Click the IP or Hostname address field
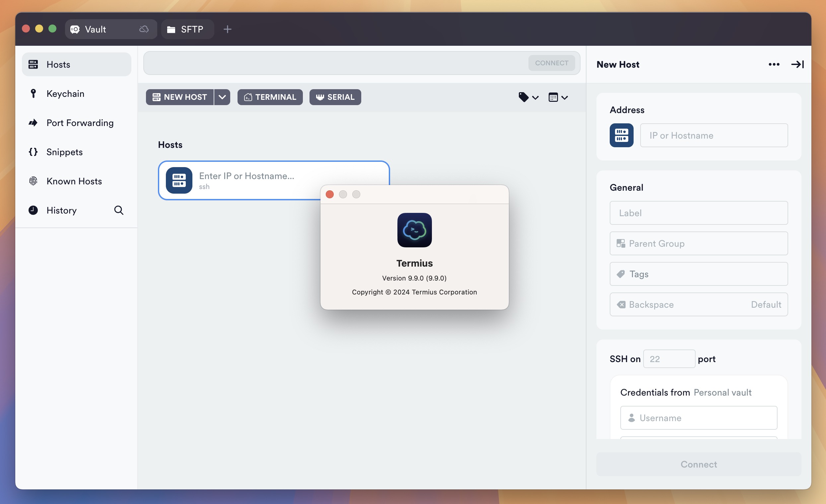Image resolution: width=826 pixels, height=504 pixels. pos(714,134)
